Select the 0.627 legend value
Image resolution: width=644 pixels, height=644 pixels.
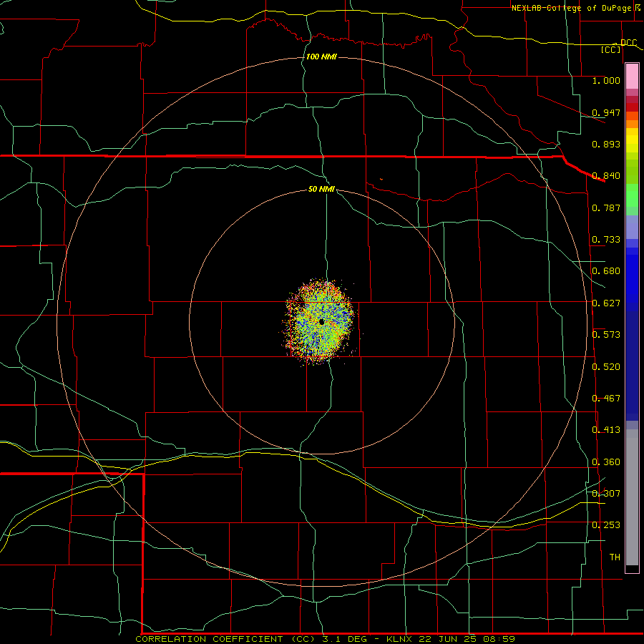606,303
